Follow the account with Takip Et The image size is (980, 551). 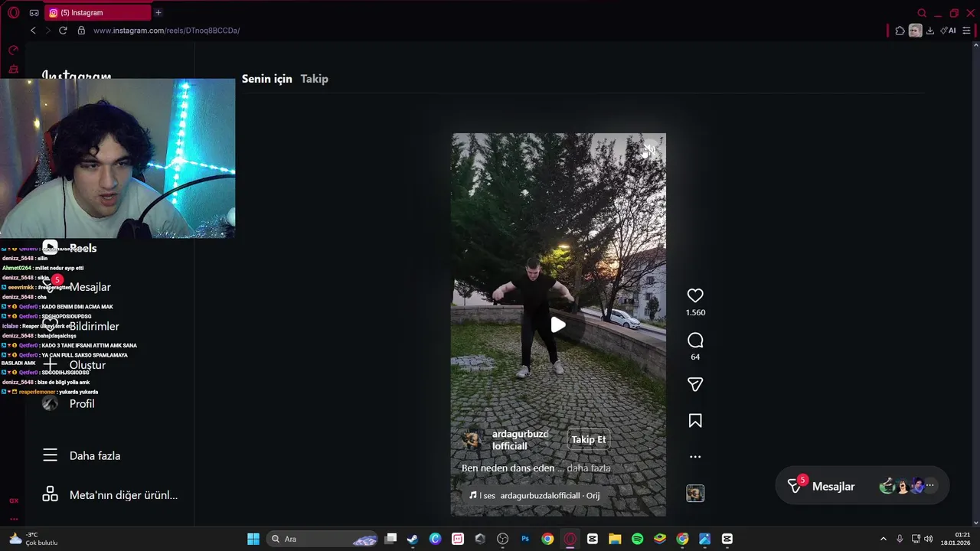[588, 439]
